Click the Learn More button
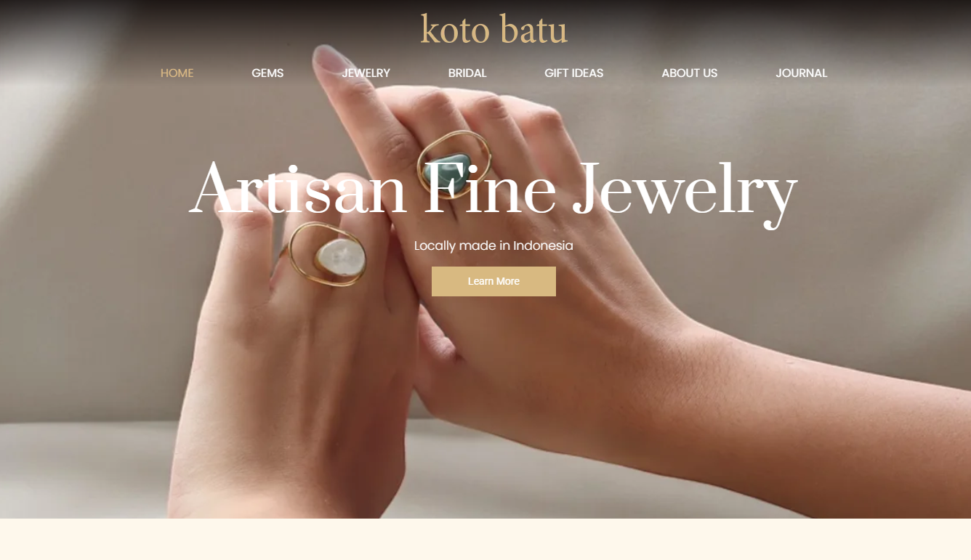This screenshot has width=971, height=560. point(493,281)
